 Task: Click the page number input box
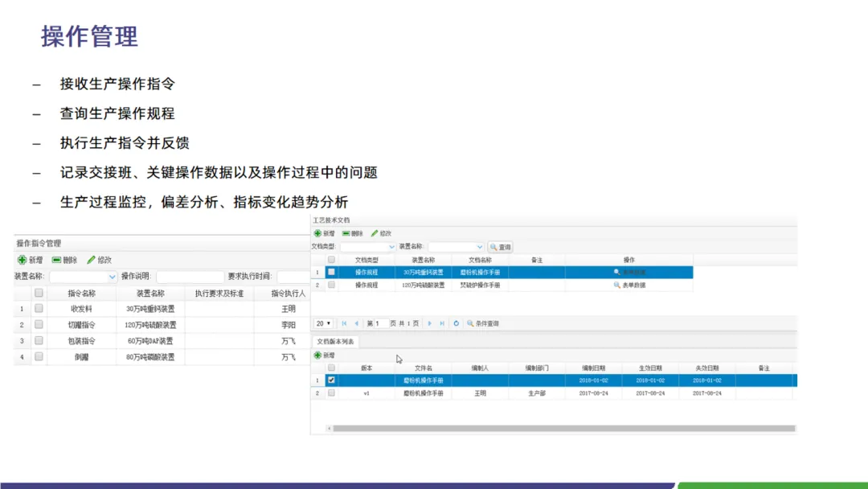pyautogui.click(x=382, y=323)
